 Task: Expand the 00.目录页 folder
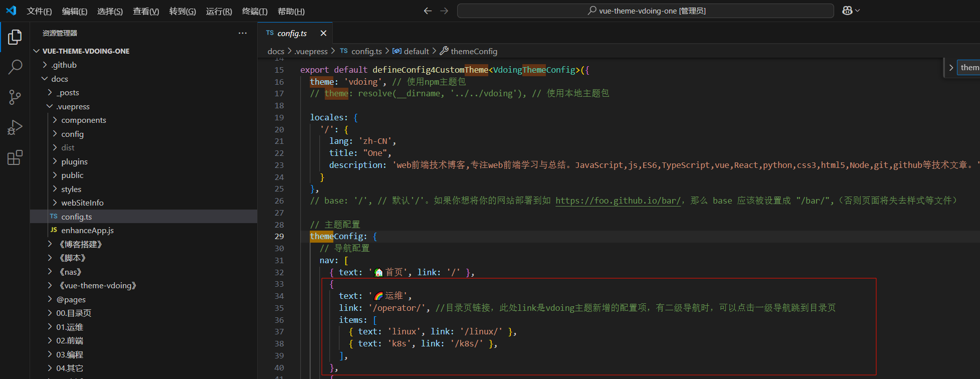[x=143, y=313]
